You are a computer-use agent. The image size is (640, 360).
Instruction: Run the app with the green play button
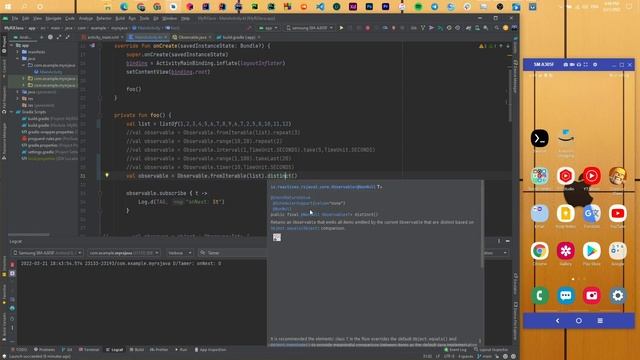coord(341,28)
